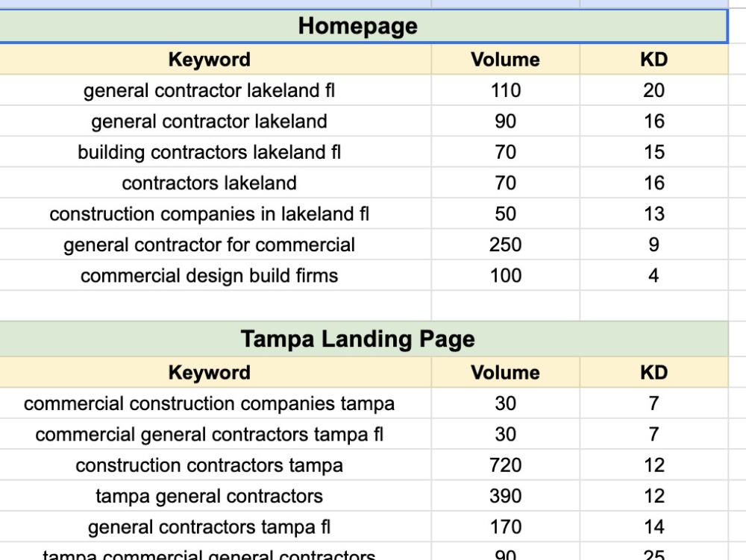Select cell 'commercial design build firms'
The image size is (746, 560).
215,276
